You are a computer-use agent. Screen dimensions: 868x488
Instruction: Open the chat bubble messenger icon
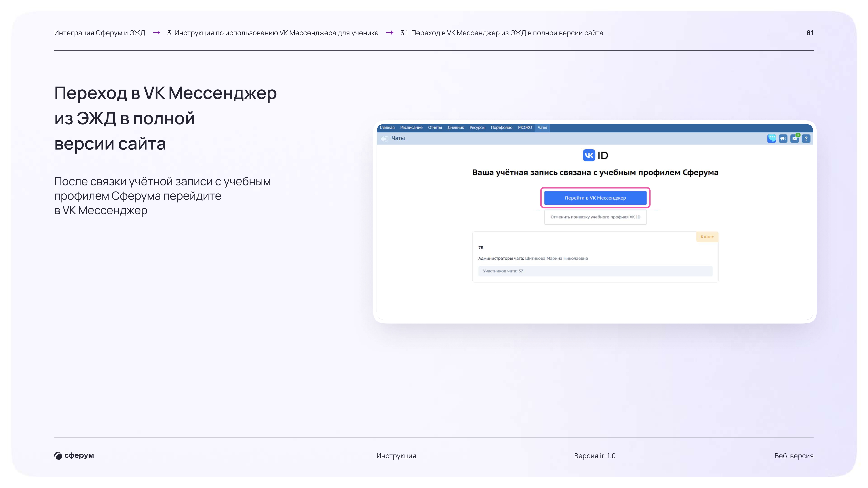tap(771, 138)
